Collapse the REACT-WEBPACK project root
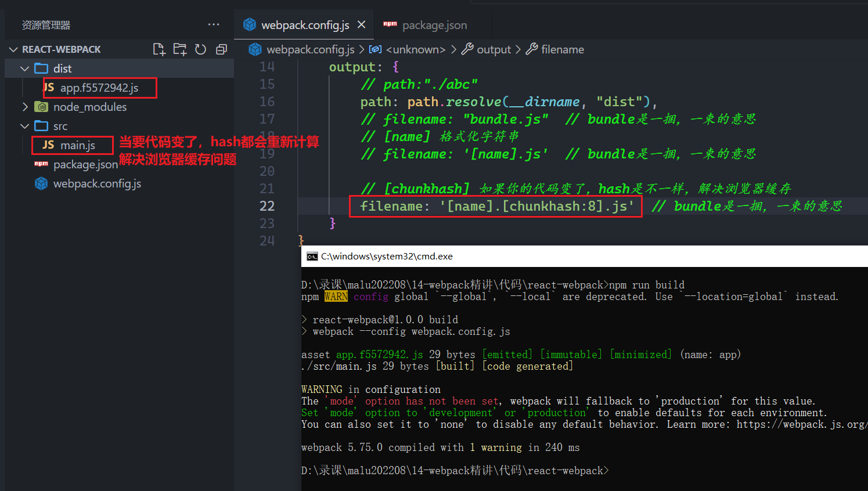 (13, 49)
